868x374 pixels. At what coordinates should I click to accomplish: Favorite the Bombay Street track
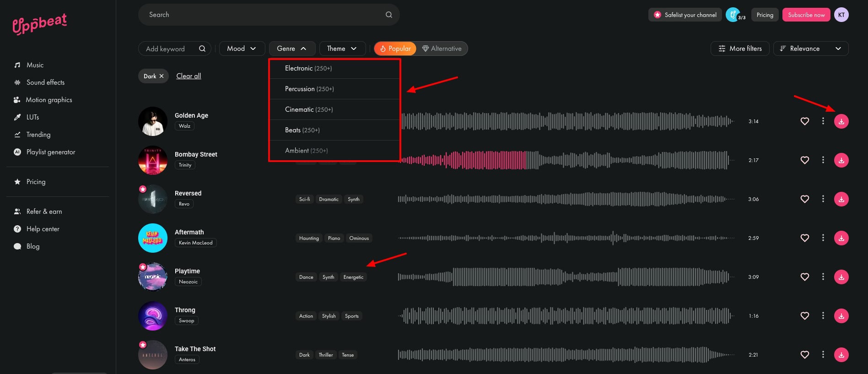[804, 160]
